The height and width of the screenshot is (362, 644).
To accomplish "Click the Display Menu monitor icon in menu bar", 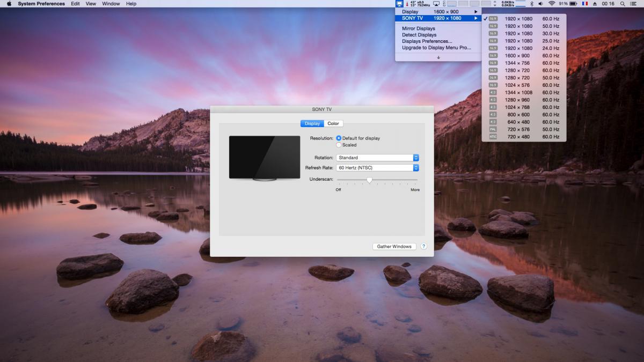I will (x=399, y=4).
